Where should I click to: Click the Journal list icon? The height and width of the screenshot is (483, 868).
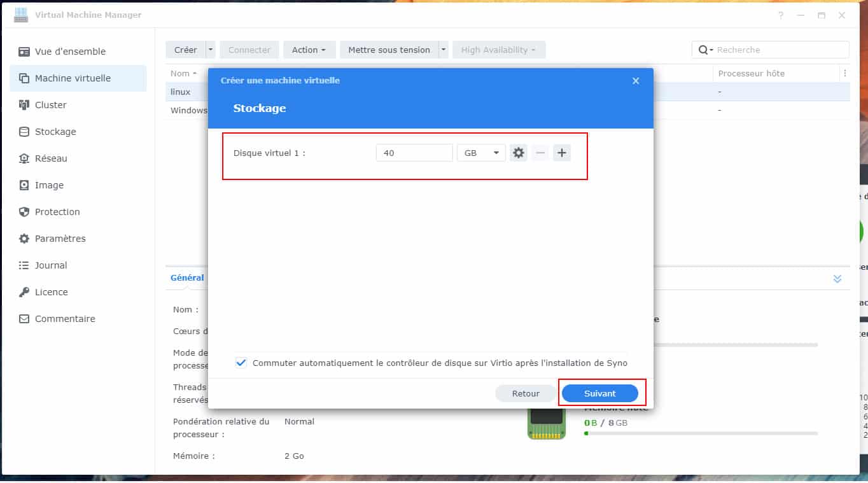[24, 265]
